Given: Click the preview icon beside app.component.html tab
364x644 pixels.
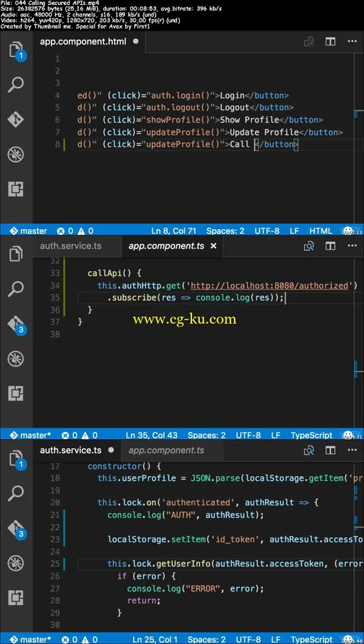Looking at the screenshot, I should coord(309,41).
